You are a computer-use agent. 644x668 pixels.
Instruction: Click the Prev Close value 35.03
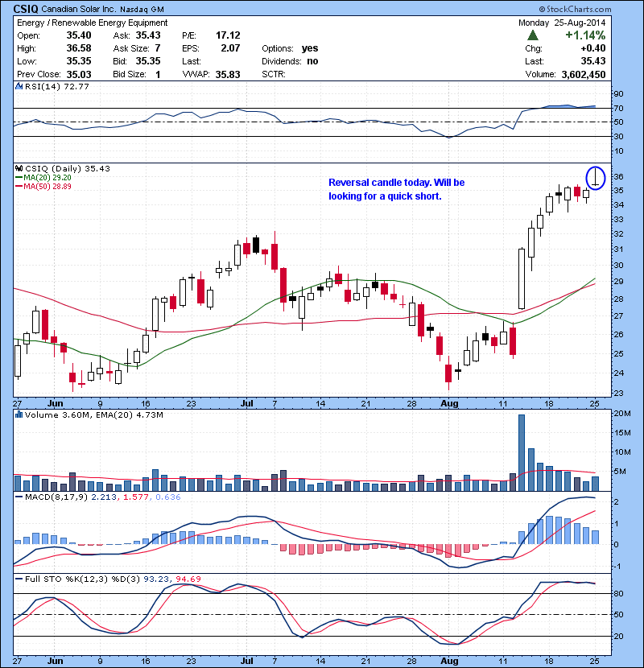[x=79, y=75]
